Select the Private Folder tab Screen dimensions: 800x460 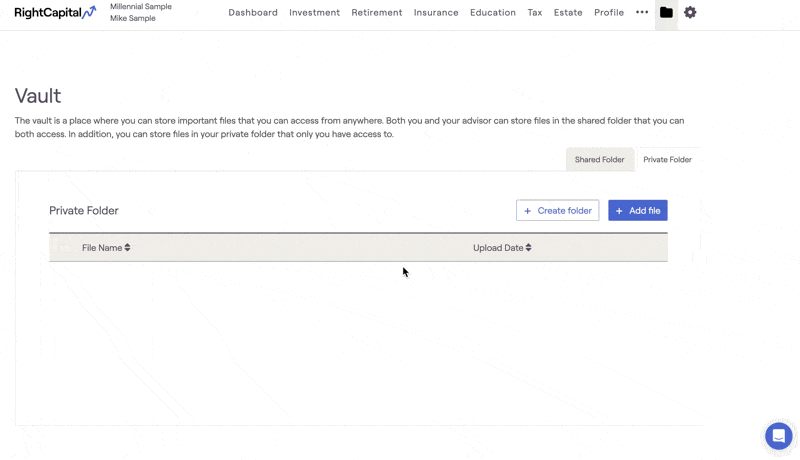pyautogui.click(x=667, y=160)
